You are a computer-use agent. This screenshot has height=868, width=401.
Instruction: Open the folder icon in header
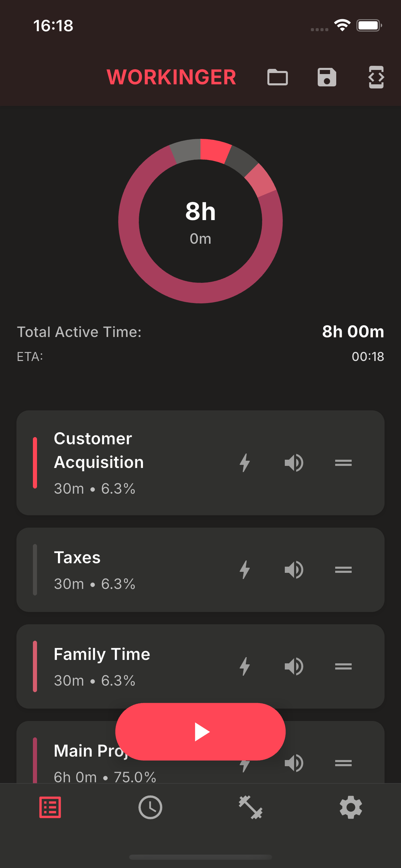coord(277,77)
